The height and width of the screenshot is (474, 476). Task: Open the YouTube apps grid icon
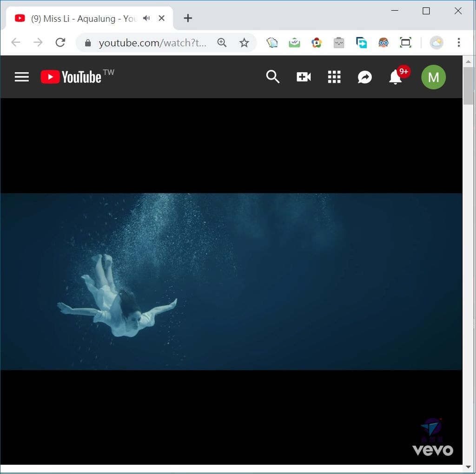point(334,77)
